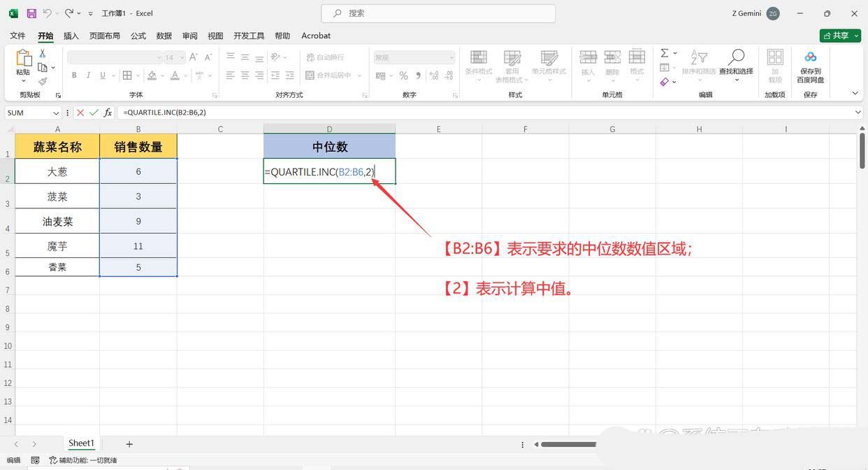Open the font color picker A
Viewport: 868px width, 470px height.
click(176, 76)
